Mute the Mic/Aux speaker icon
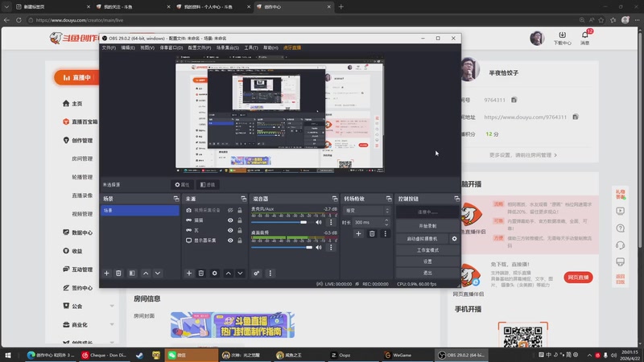Screen dimensions: 644x362 point(318,223)
